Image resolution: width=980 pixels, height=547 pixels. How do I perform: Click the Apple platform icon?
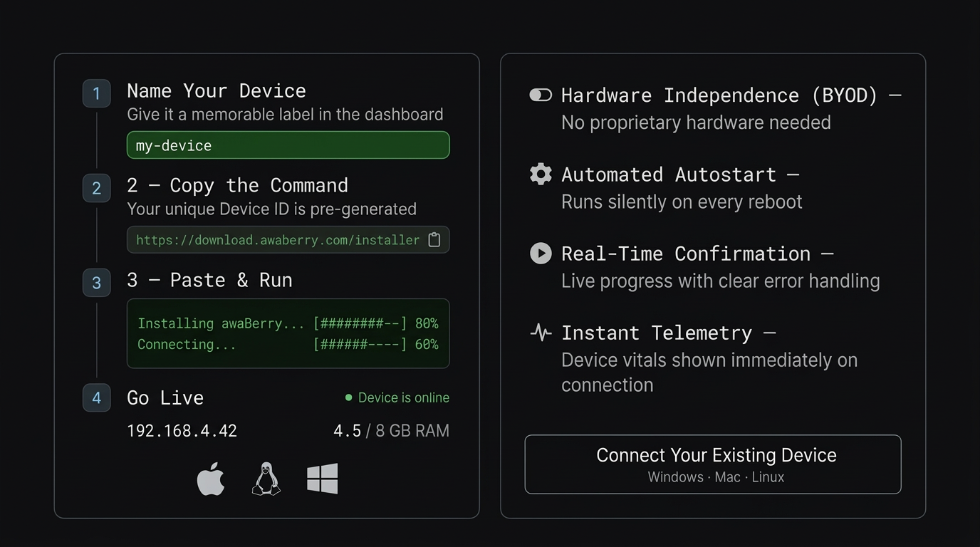211,479
